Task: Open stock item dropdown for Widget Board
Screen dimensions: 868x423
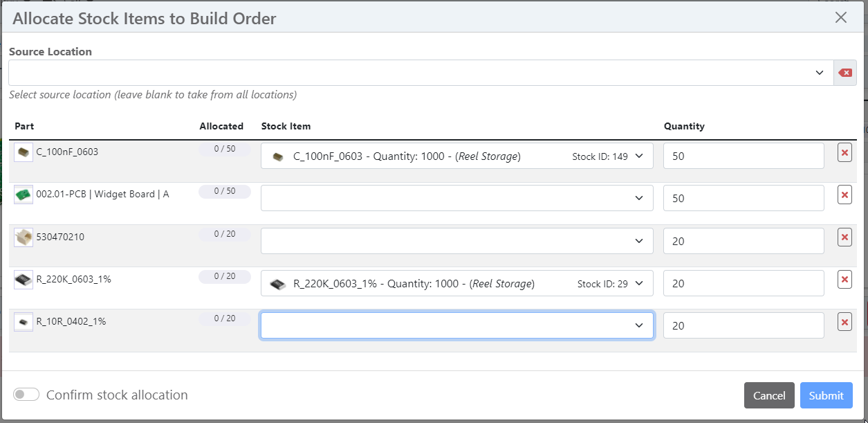Action: 456,199
